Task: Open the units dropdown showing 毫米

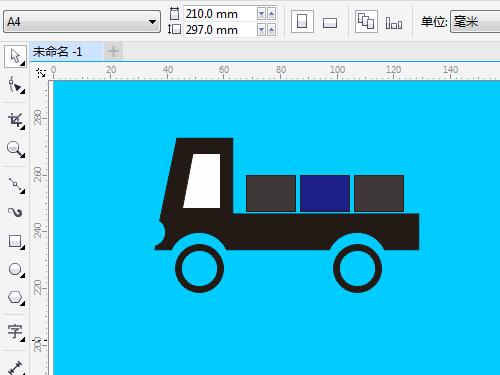Action: coord(475,22)
